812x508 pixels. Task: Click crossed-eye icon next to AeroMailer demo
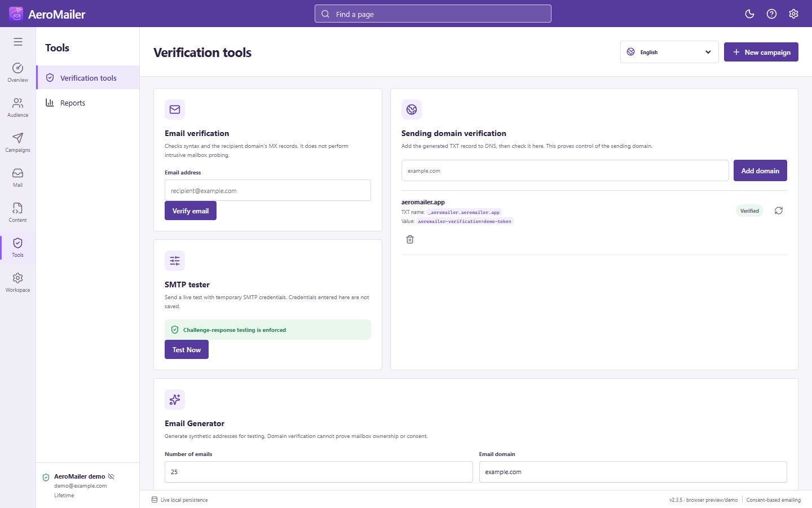coord(111,476)
